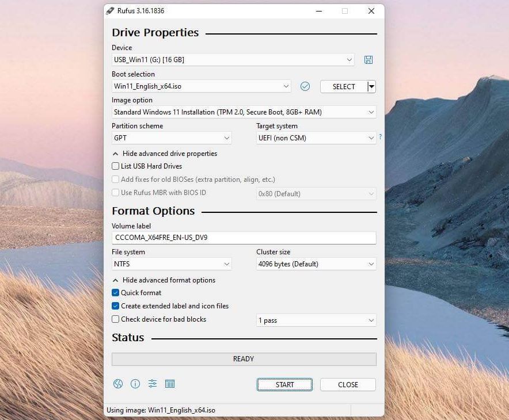509x420 pixels.
Task: Uncheck Quick format
Action: pos(115,292)
